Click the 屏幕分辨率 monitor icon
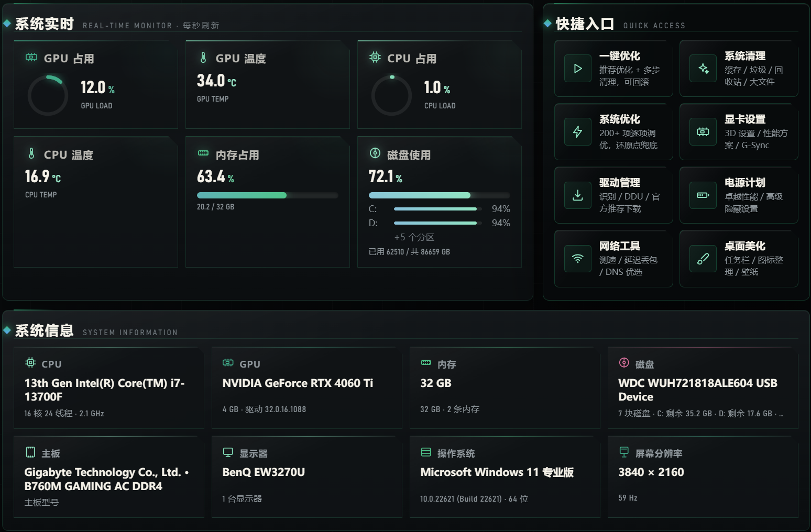Image resolution: width=811 pixels, height=532 pixels. (x=624, y=452)
